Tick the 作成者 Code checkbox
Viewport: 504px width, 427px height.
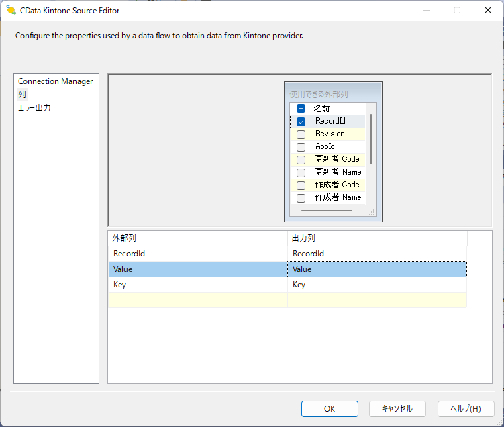(x=301, y=185)
